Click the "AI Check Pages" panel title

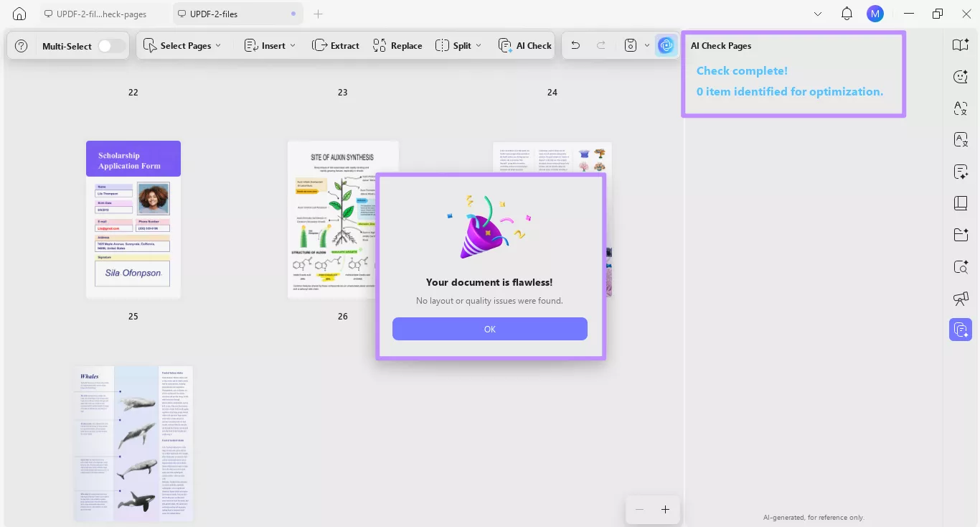pos(721,45)
